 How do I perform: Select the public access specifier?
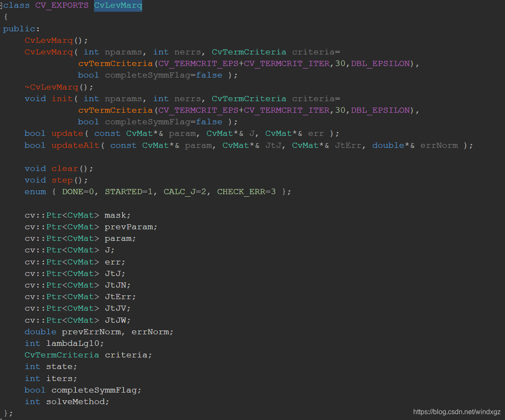[x=18, y=28]
